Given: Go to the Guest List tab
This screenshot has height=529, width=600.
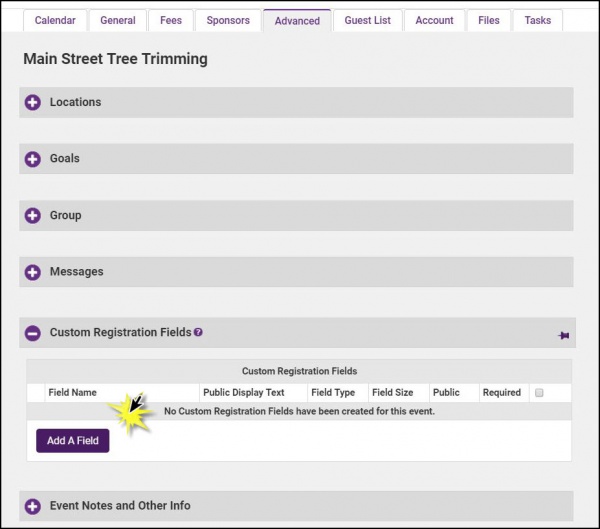Looking at the screenshot, I should [x=368, y=20].
